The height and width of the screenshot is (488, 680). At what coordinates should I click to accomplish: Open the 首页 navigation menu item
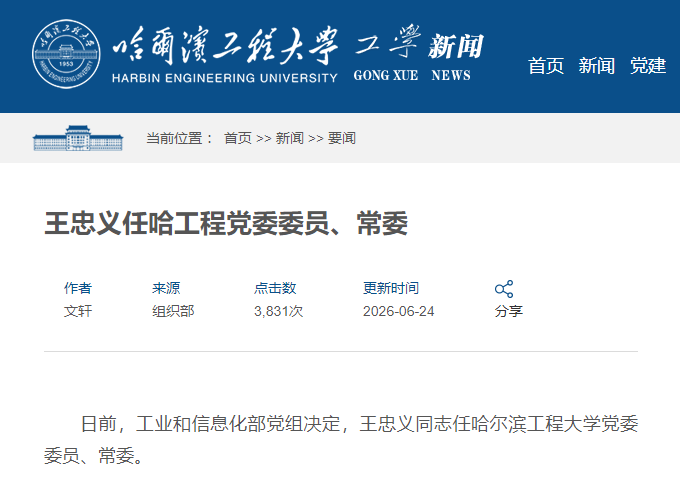click(546, 66)
